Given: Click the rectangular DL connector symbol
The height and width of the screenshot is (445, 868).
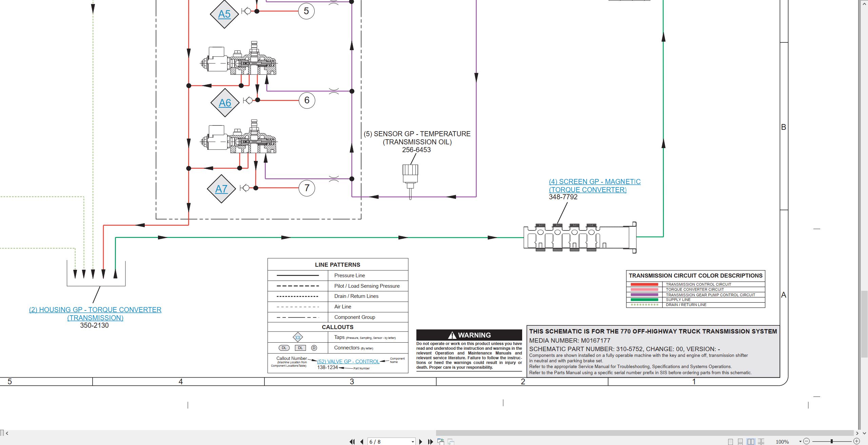Looking at the screenshot, I should [x=300, y=348].
